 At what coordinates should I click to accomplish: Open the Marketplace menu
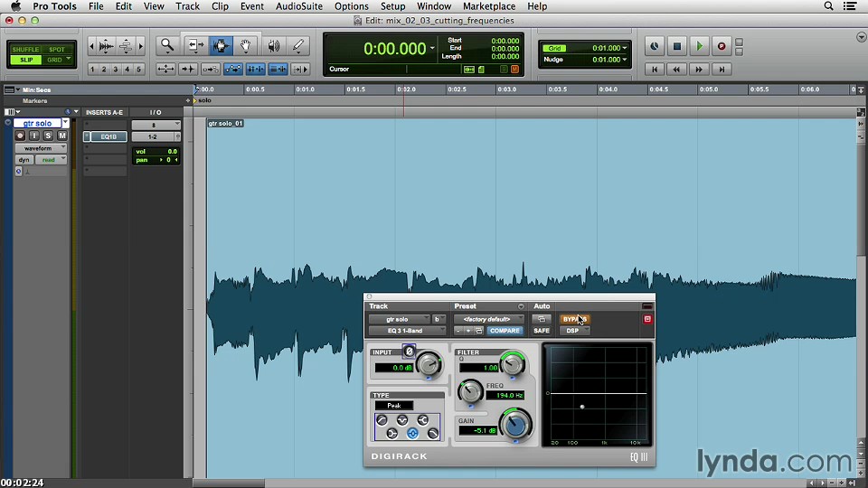[489, 6]
